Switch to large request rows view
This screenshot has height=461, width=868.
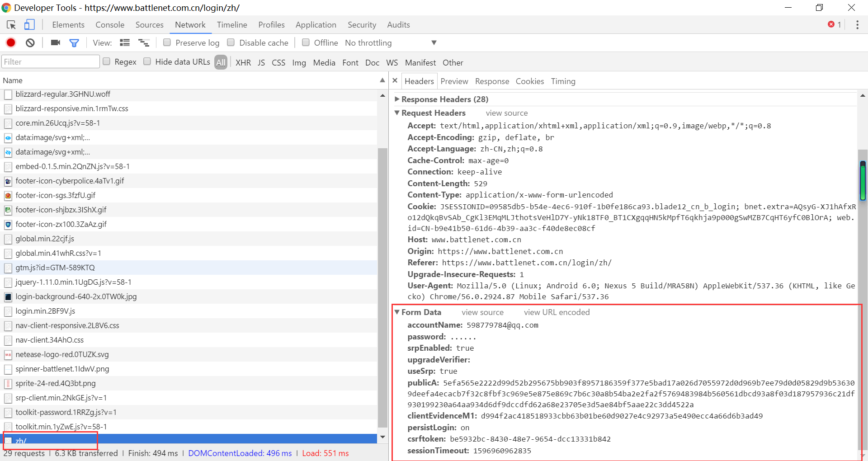tap(125, 42)
